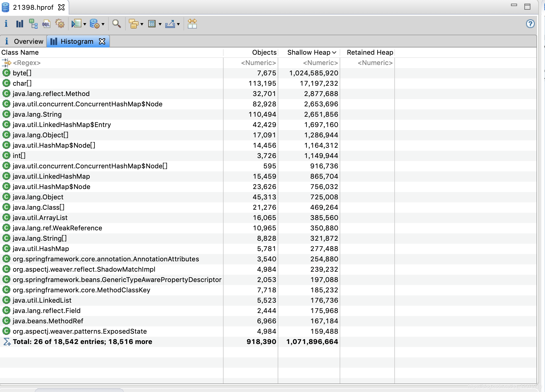This screenshot has height=392, width=545.
Task: Click the class icon beside java.util.ArrayList
Action: tap(6, 218)
